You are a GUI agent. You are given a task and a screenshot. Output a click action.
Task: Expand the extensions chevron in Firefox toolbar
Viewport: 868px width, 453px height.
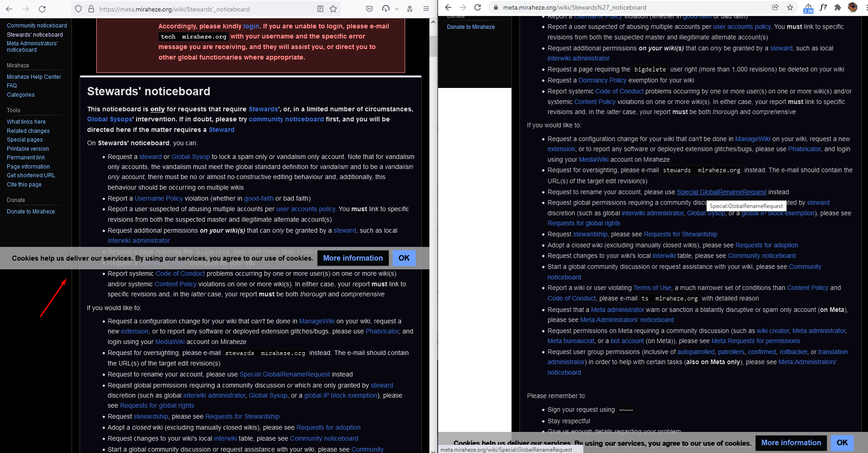pos(397,9)
